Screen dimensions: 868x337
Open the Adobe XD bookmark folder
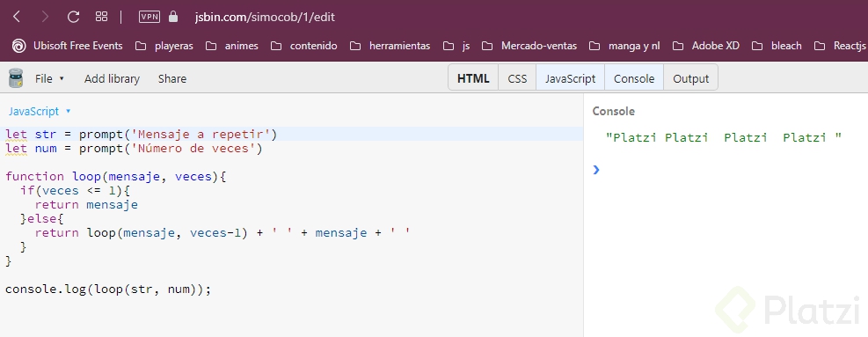(706, 46)
